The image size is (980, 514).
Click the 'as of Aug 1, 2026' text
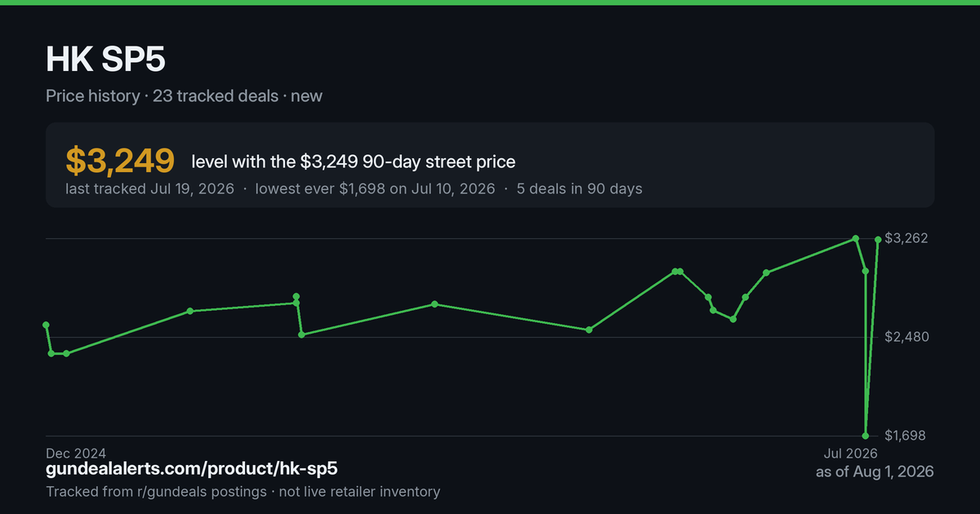point(875,472)
